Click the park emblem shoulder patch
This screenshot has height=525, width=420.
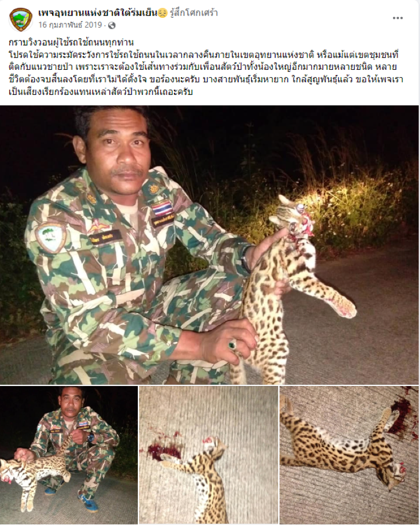pos(51,237)
